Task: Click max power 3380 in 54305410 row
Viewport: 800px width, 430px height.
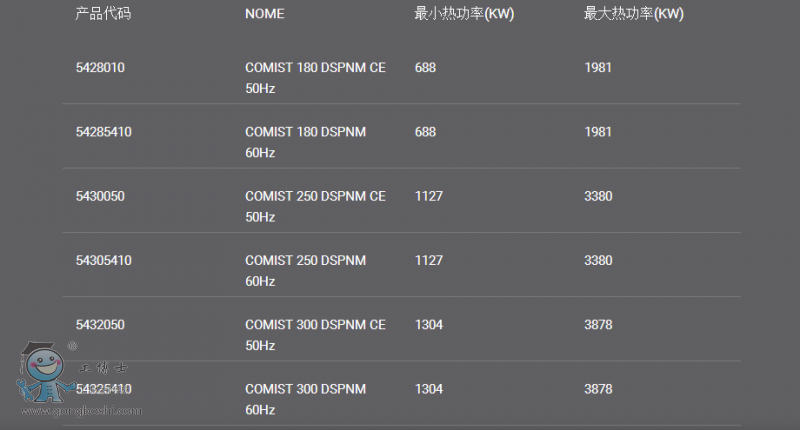Action: tap(598, 260)
